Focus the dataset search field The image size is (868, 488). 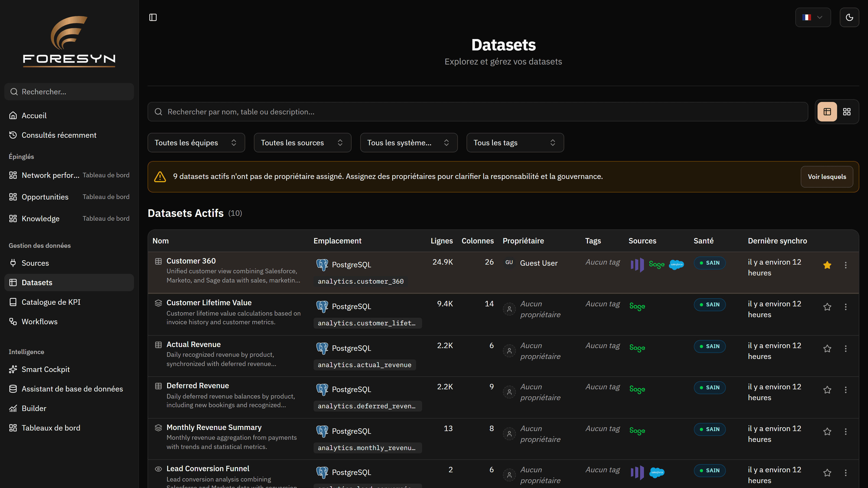(478, 112)
